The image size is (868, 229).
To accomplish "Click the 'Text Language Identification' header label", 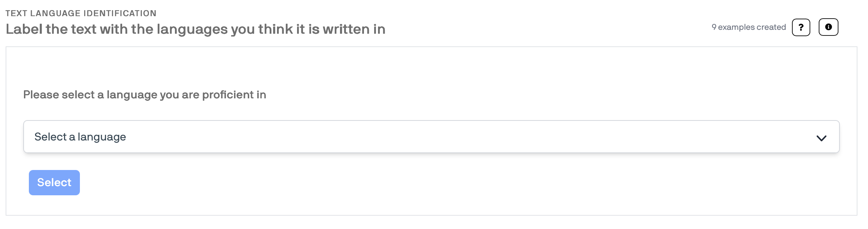I will click(x=81, y=13).
